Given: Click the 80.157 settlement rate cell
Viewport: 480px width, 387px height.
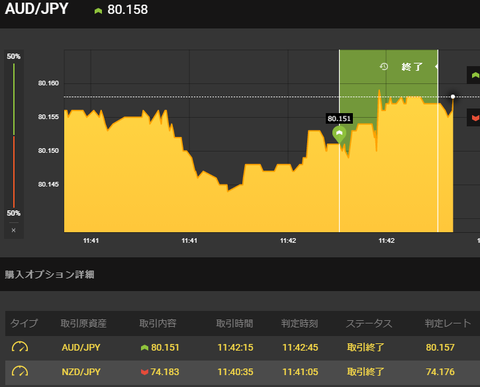Looking at the screenshot, I should pos(440,348).
